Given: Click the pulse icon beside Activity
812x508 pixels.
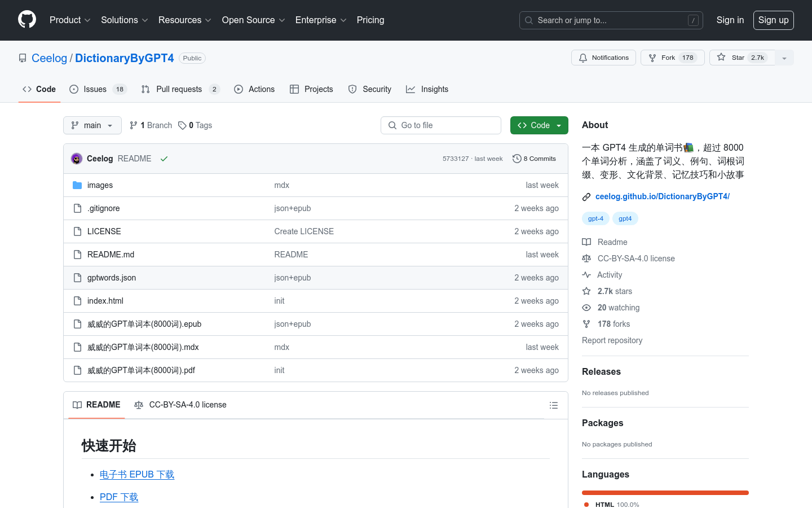Looking at the screenshot, I should coord(586,275).
